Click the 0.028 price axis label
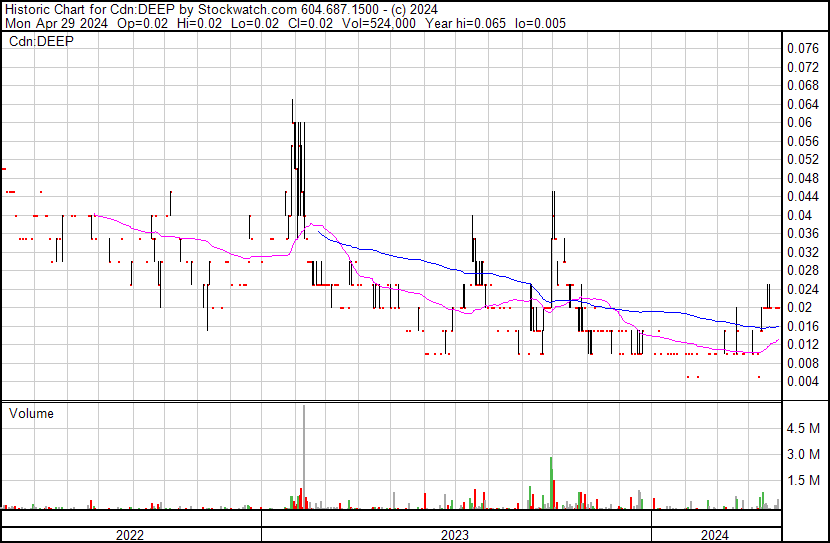Image resolution: width=830 pixels, height=543 pixels. pos(803,270)
